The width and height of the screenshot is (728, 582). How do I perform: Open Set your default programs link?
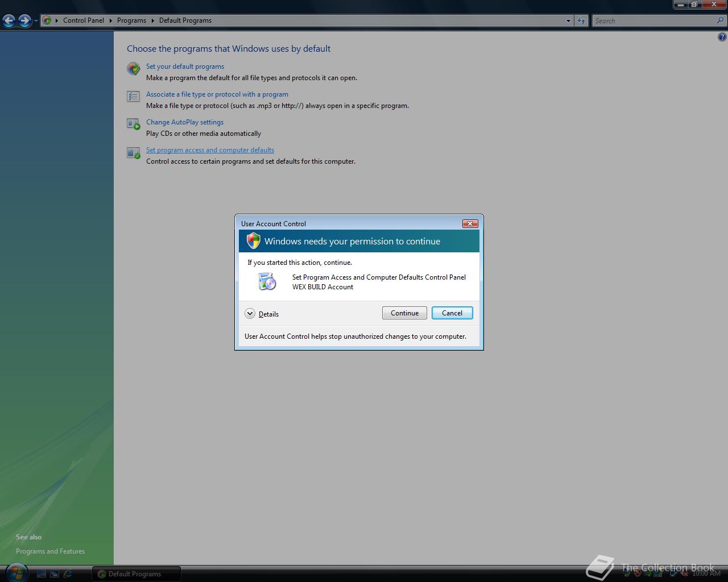pos(185,66)
